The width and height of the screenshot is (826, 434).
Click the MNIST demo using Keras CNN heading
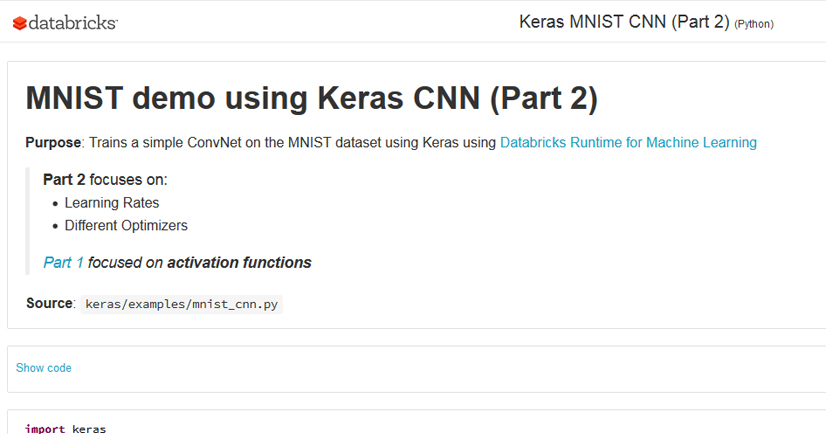[x=311, y=98]
